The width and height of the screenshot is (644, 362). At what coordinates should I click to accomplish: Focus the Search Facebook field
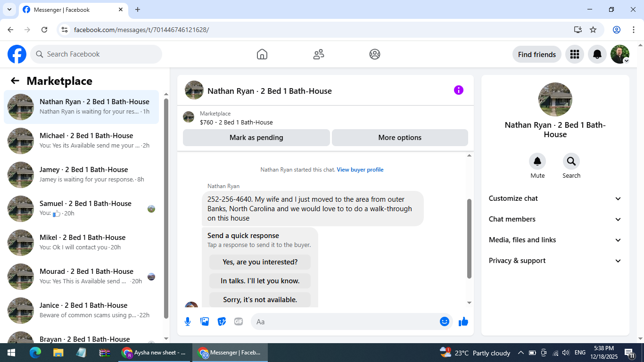click(x=96, y=54)
